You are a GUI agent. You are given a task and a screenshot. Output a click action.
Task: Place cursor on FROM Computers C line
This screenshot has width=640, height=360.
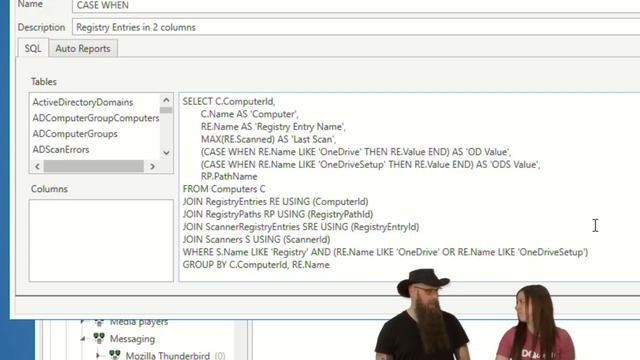point(224,189)
